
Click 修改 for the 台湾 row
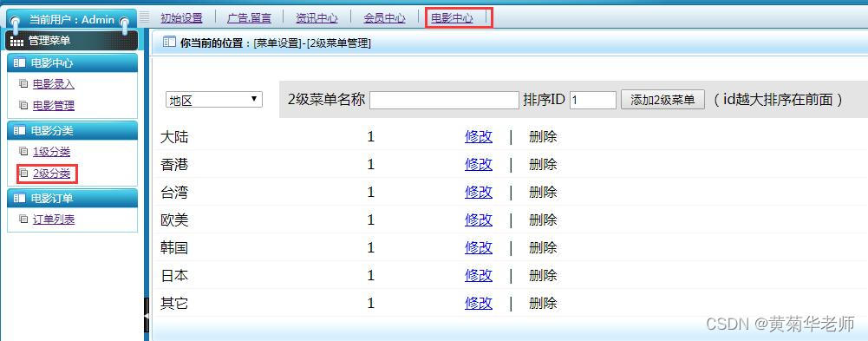(x=479, y=192)
